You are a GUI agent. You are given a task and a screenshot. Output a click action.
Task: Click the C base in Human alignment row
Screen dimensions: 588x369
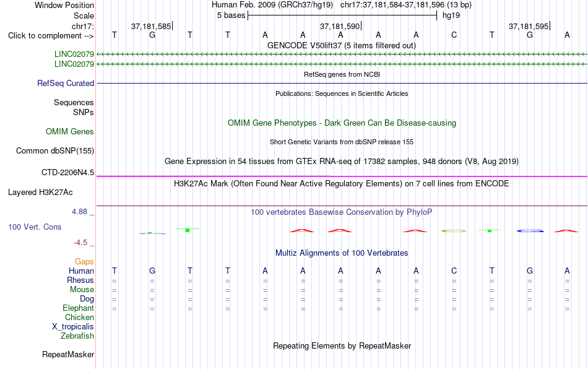pyautogui.click(x=454, y=271)
